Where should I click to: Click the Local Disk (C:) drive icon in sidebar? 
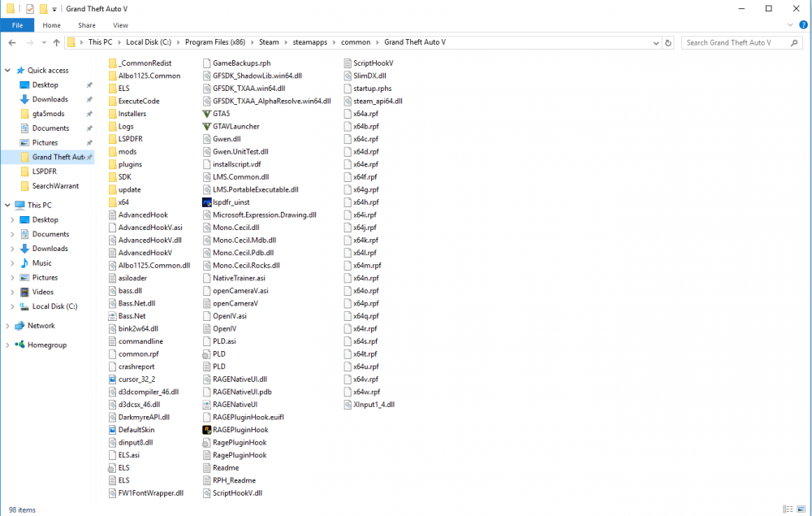24,306
